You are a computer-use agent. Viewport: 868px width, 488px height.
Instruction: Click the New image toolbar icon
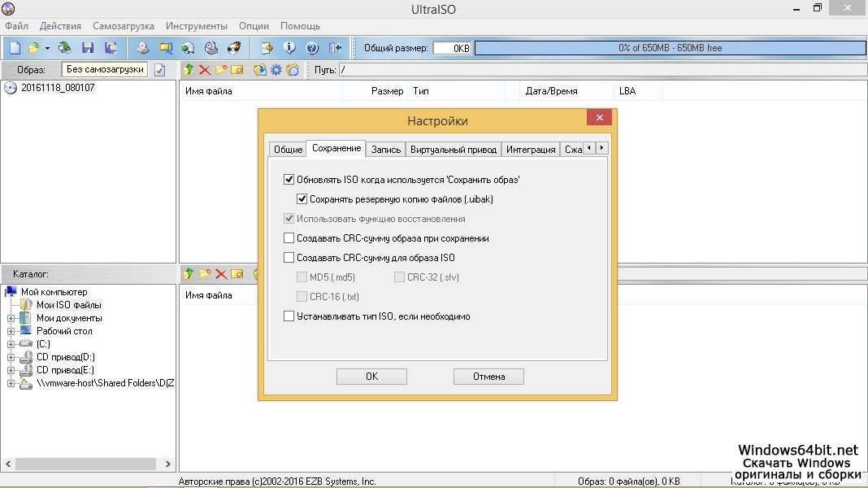(15, 48)
